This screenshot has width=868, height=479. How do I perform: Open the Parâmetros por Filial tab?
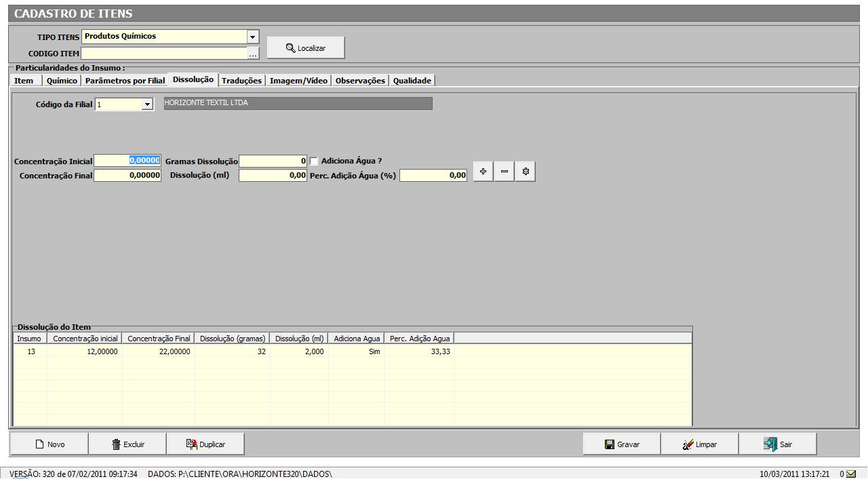click(125, 81)
